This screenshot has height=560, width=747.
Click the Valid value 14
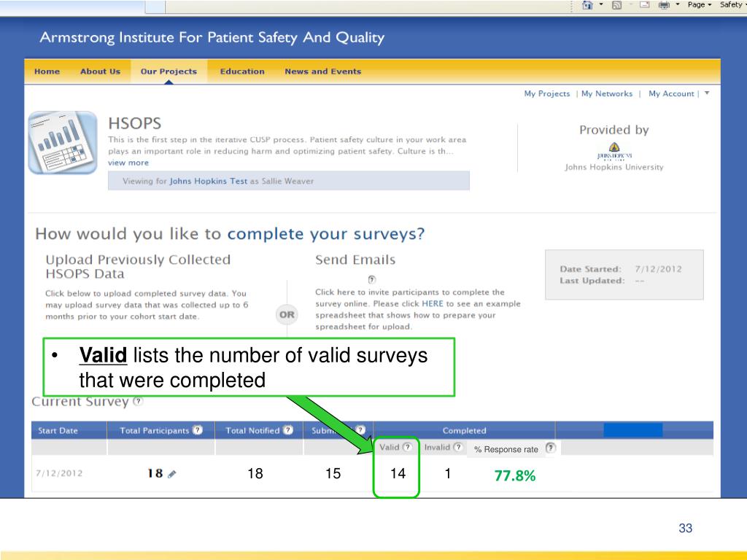coord(398,473)
